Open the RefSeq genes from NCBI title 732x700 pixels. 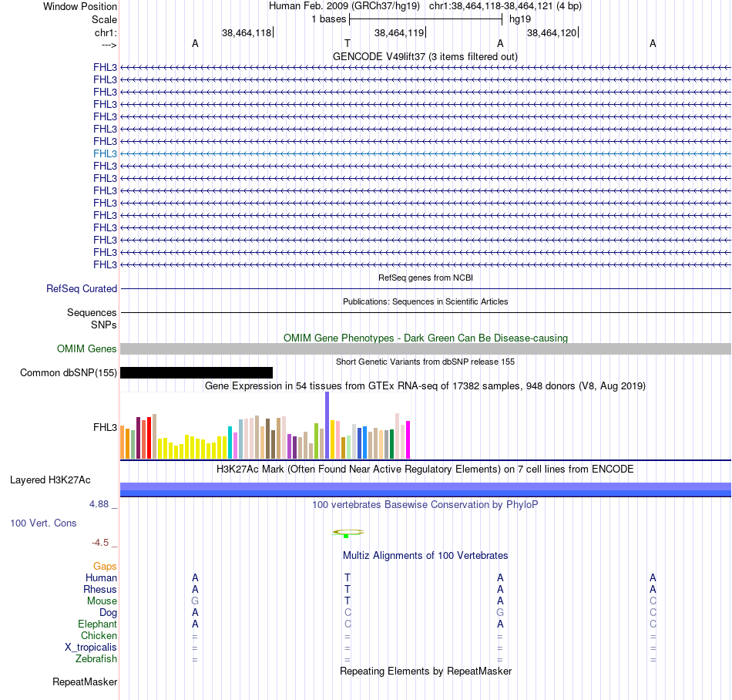425,278
